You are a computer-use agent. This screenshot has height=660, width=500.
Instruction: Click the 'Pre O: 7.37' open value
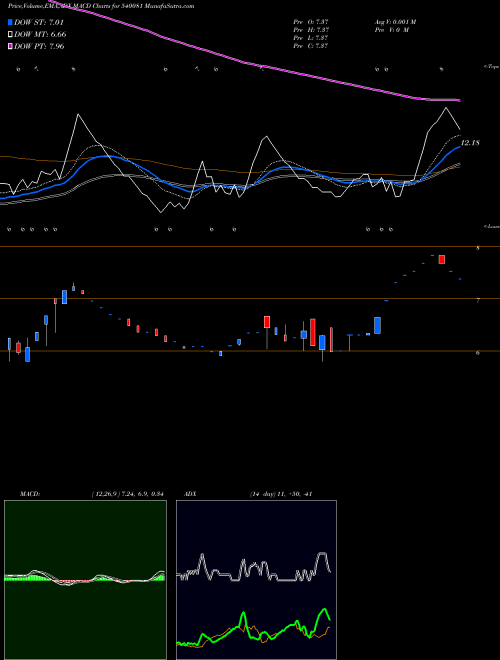pyautogui.click(x=311, y=22)
